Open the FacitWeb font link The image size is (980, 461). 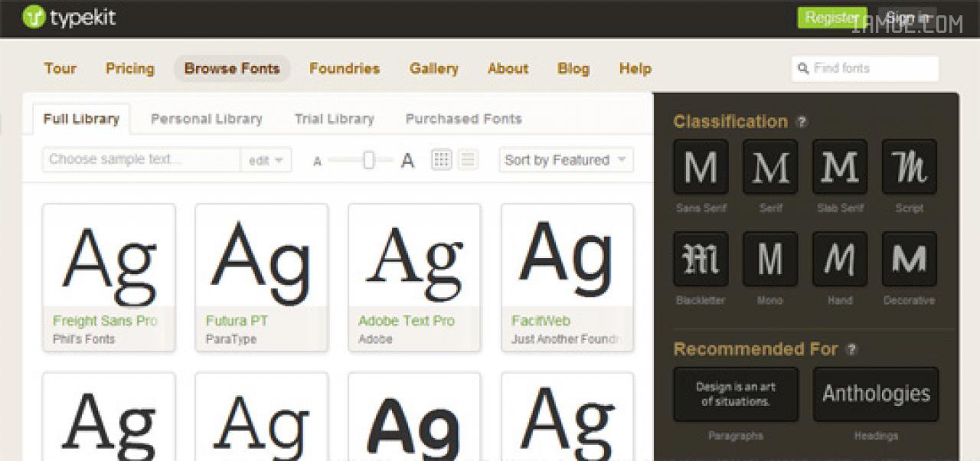541,321
